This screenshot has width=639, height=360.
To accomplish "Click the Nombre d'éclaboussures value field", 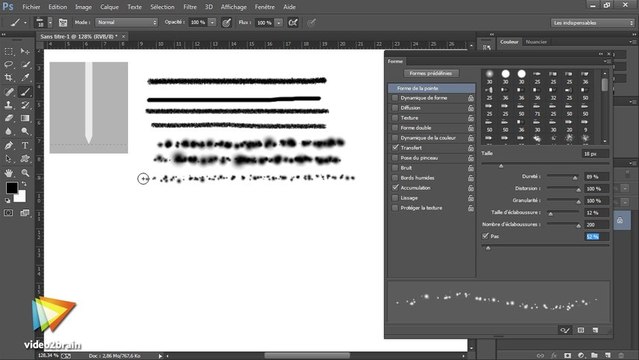I will [x=597, y=225].
